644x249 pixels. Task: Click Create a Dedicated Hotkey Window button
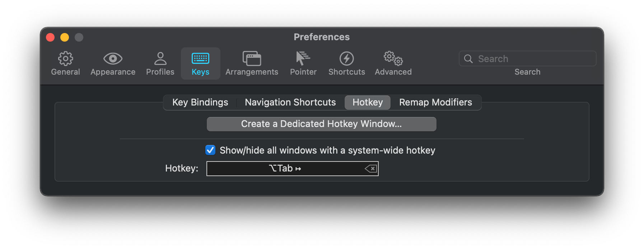point(321,124)
